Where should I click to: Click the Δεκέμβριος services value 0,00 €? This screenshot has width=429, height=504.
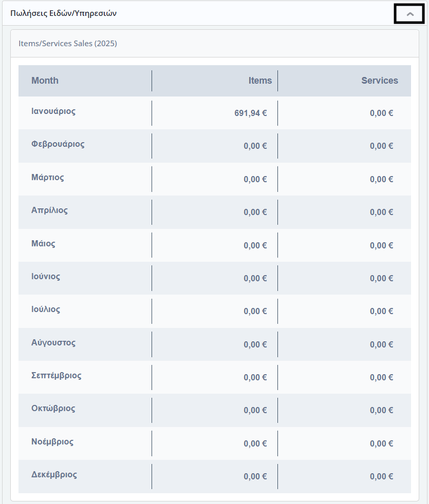(x=382, y=476)
